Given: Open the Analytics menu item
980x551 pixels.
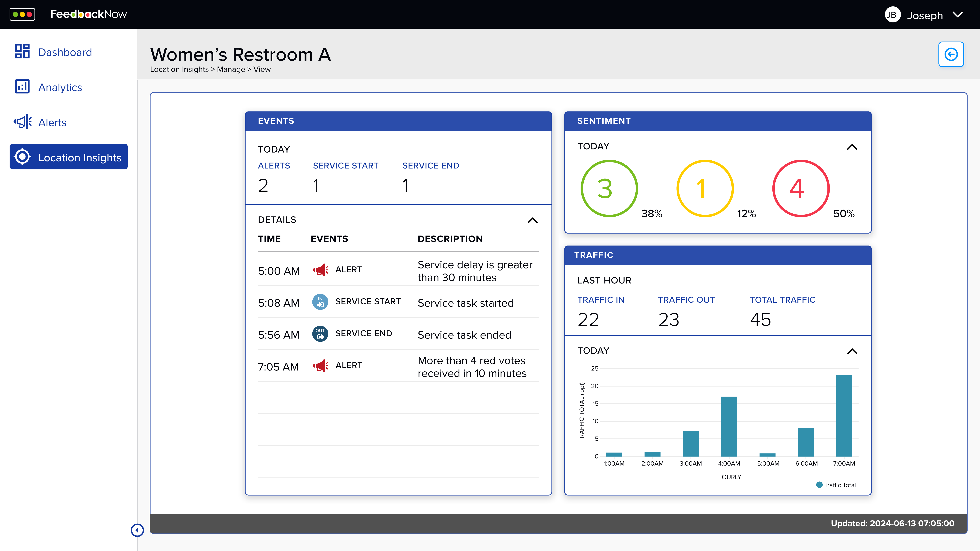Looking at the screenshot, I should [60, 87].
